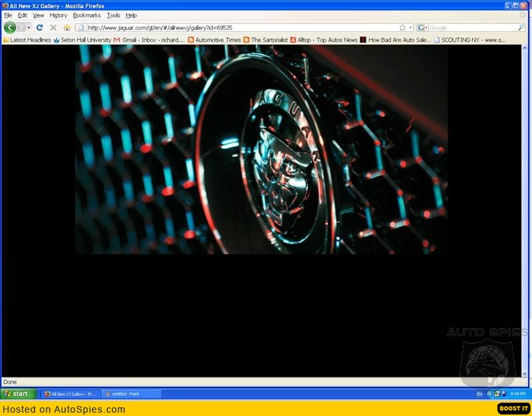Click the grayed Forward navigation button
The height and width of the screenshot is (416, 532).
coord(22,27)
